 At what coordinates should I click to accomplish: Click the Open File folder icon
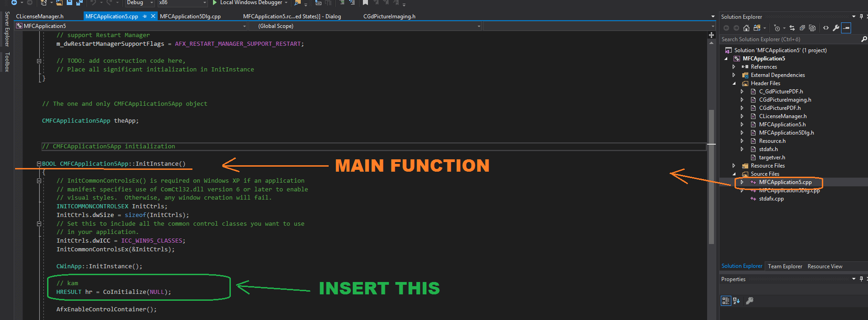click(x=59, y=2)
